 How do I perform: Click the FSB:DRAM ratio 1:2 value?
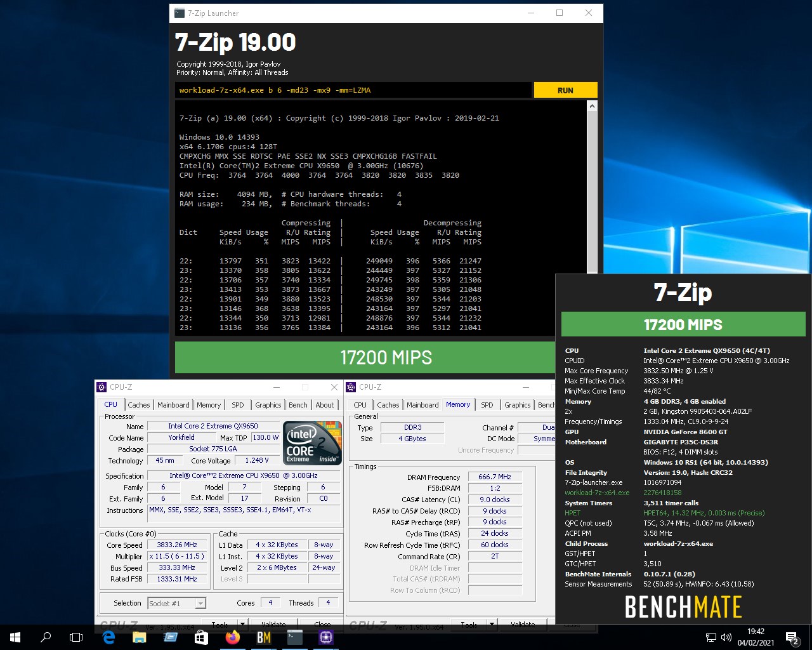(495, 488)
